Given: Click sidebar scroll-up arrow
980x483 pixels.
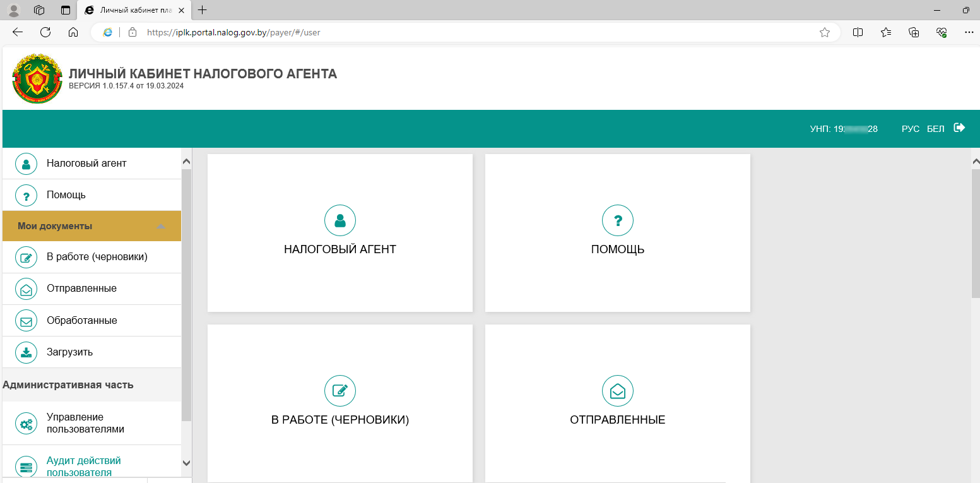Looking at the screenshot, I should coord(186,162).
